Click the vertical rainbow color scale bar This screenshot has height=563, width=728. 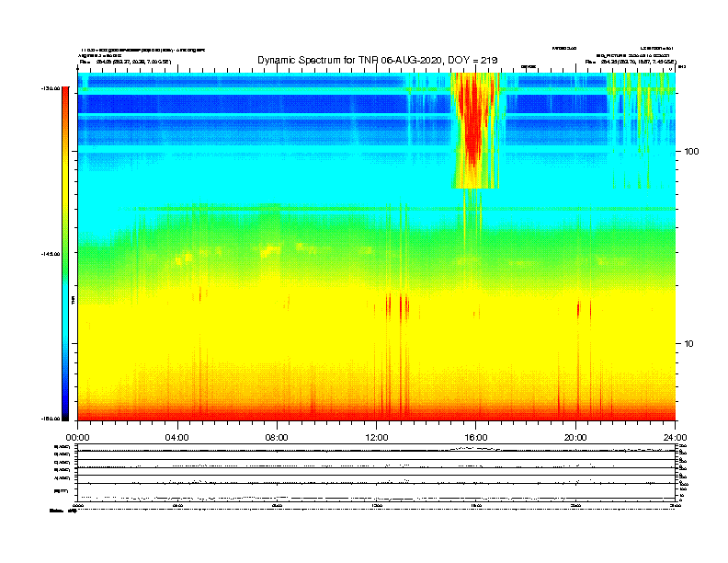coord(65,254)
